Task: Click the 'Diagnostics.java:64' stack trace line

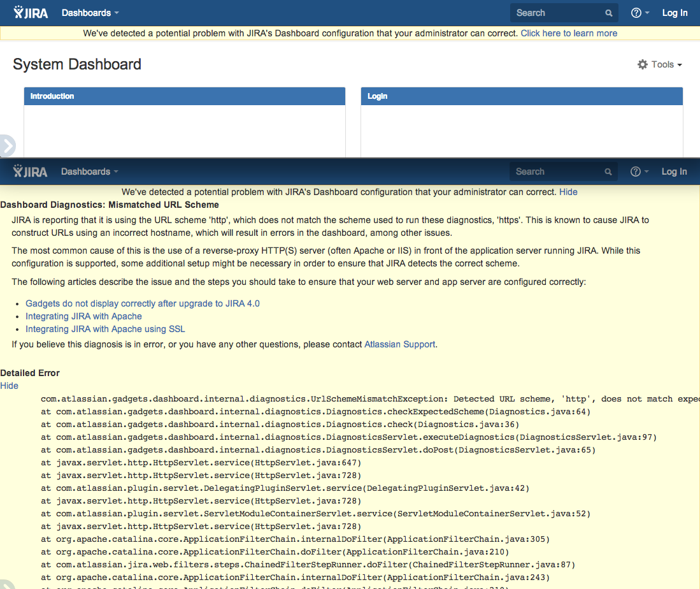Action: point(316,412)
